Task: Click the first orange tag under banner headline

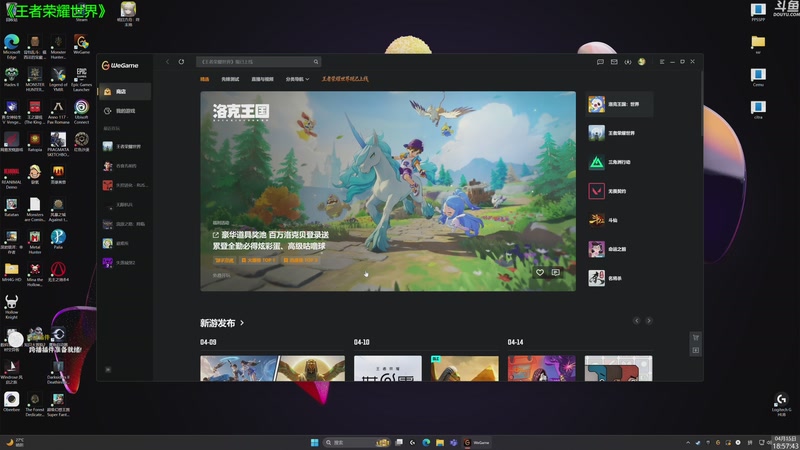Action: tap(224, 260)
